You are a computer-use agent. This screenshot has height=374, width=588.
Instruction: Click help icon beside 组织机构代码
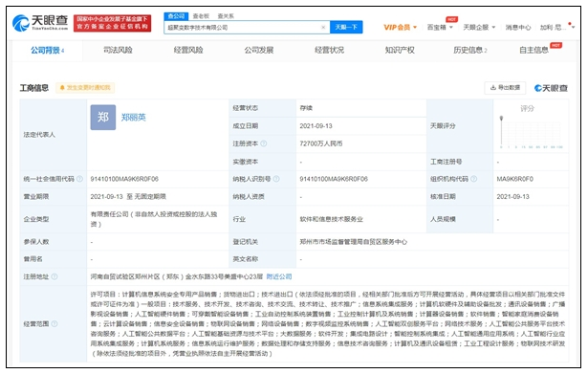click(473, 179)
